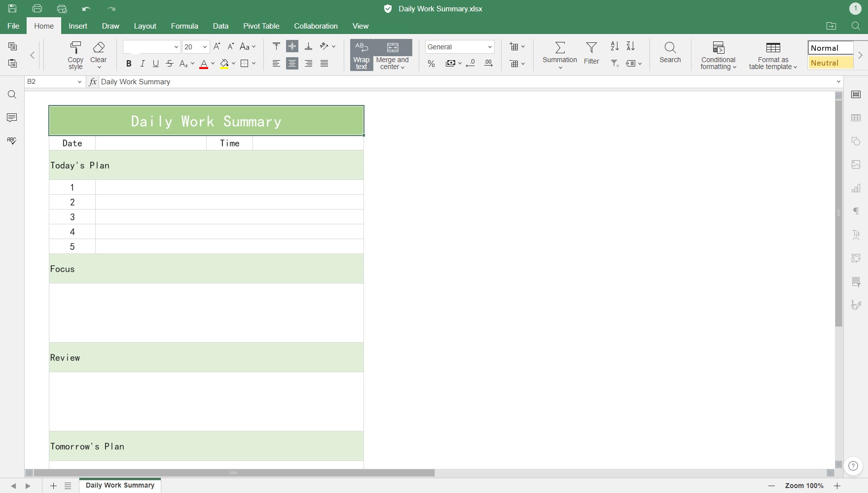Click the sort ascending A-Z icon
This screenshot has width=868, height=493.
(615, 46)
